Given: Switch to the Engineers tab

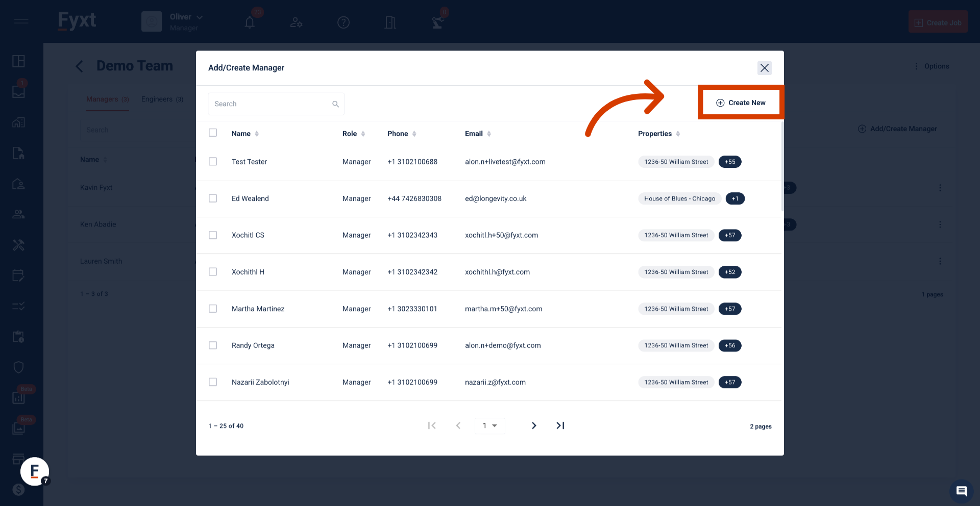Looking at the screenshot, I should point(162,99).
